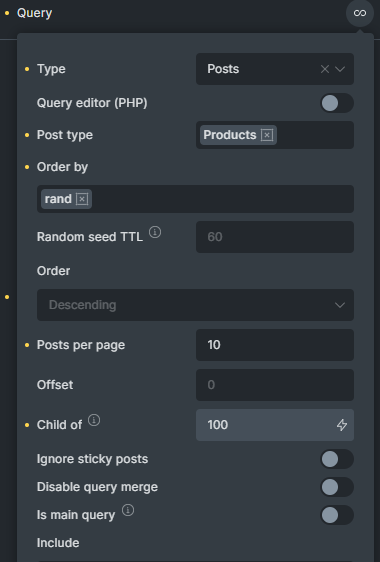The image size is (380, 562).
Task: Toggle Ignore sticky posts switch
Action: coord(337,459)
